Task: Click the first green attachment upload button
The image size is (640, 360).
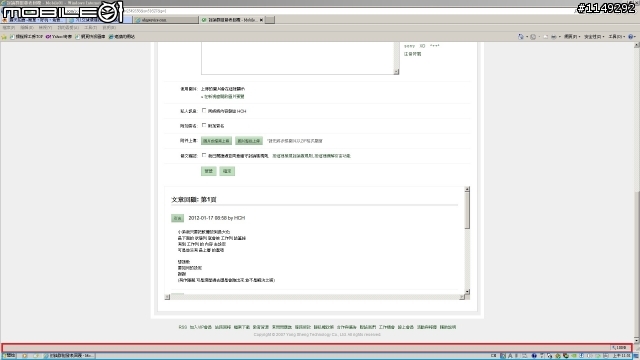Action: click(x=216, y=141)
